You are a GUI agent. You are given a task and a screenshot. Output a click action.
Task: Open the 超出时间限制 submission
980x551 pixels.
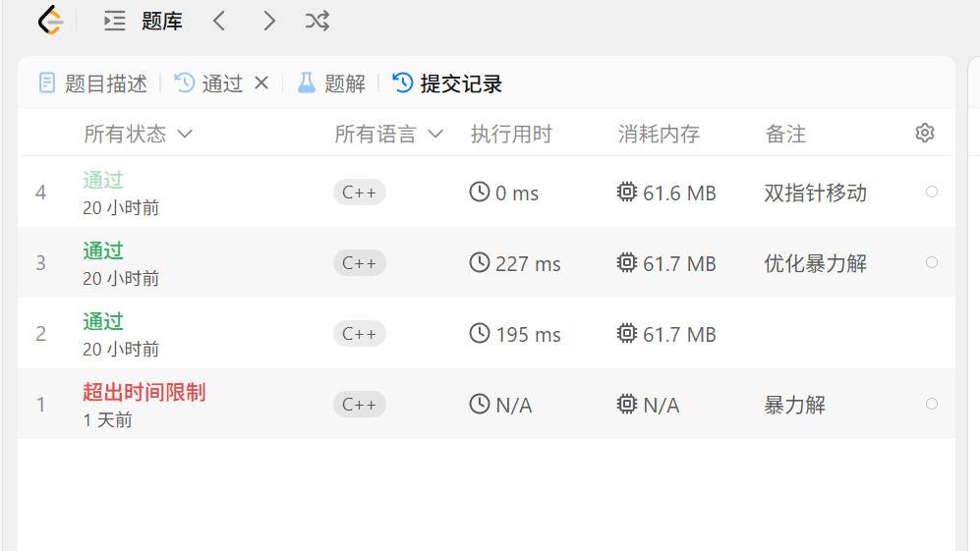point(144,392)
